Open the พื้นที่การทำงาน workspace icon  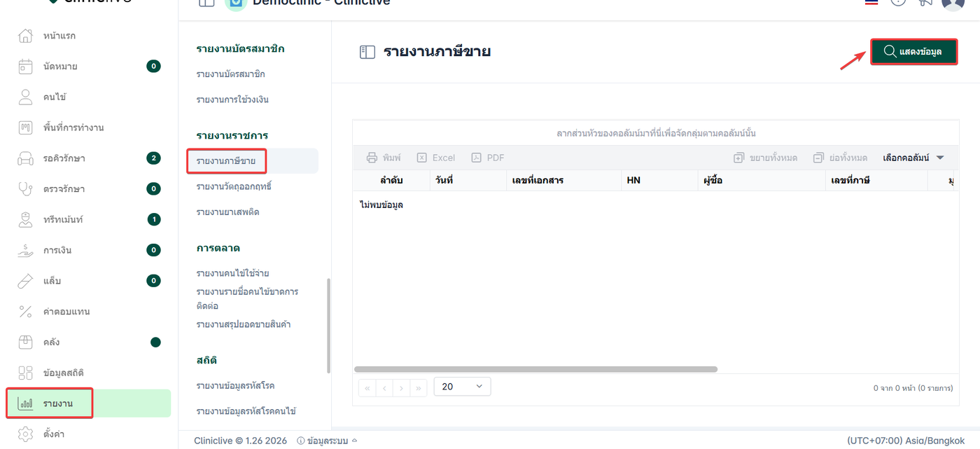pyautogui.click(x=25, y=127)
